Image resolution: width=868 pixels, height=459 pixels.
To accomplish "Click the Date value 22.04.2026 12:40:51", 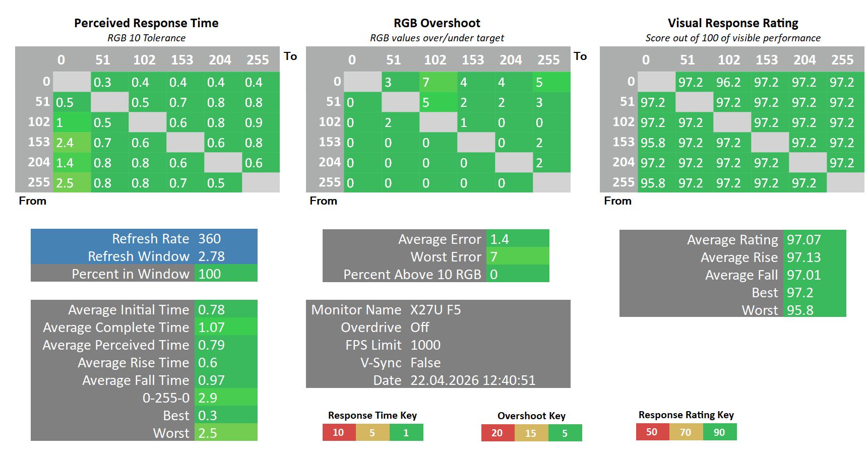I will click(473, 380).
